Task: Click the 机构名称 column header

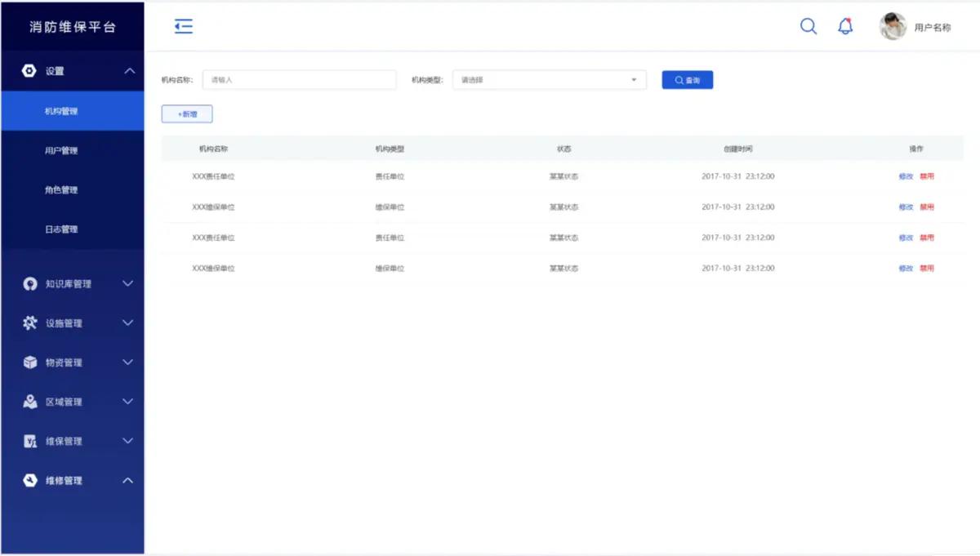Action: pyautogui.click(x=213, y=149)
